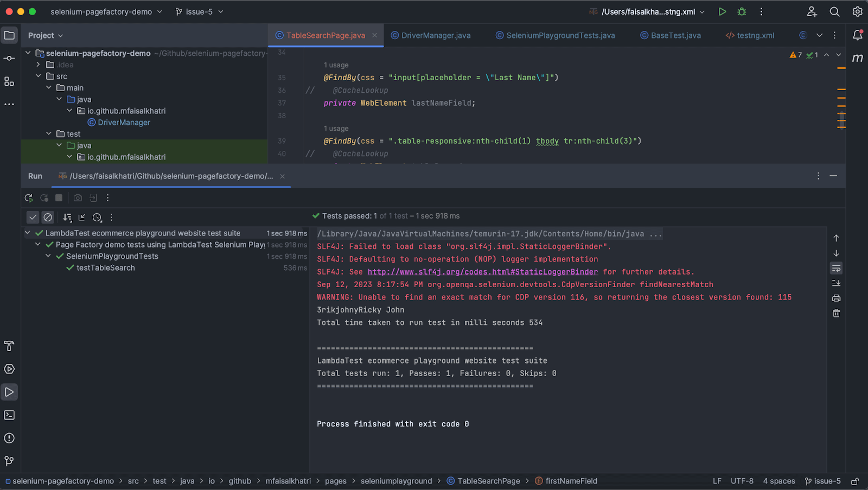Toggle Show Ignored tests filter button

tap(48, 218)
